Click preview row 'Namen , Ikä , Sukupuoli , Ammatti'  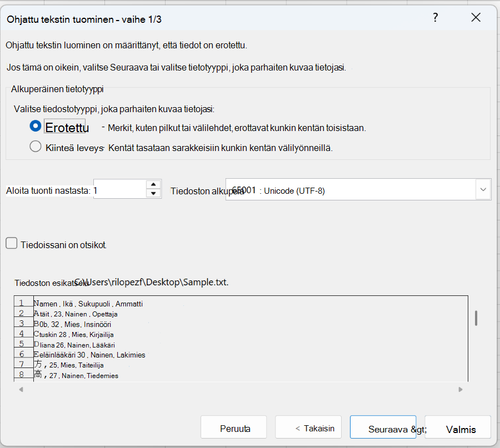point(88,304)
